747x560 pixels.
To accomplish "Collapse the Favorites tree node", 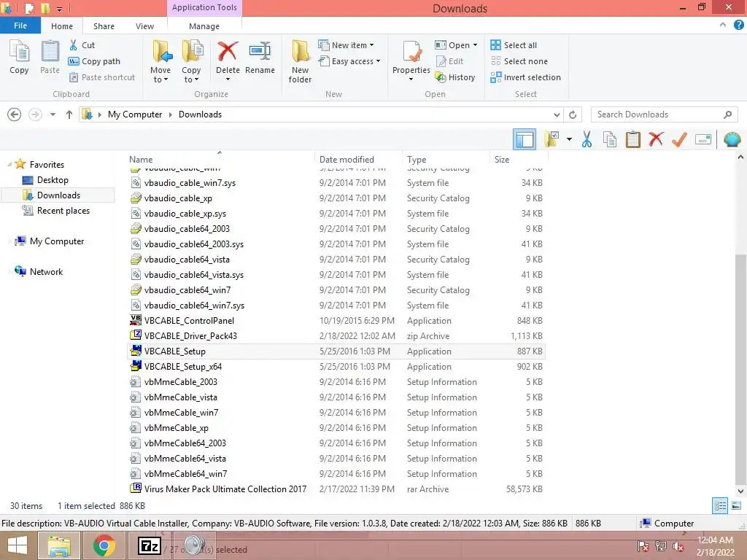I will click(9, 164).
